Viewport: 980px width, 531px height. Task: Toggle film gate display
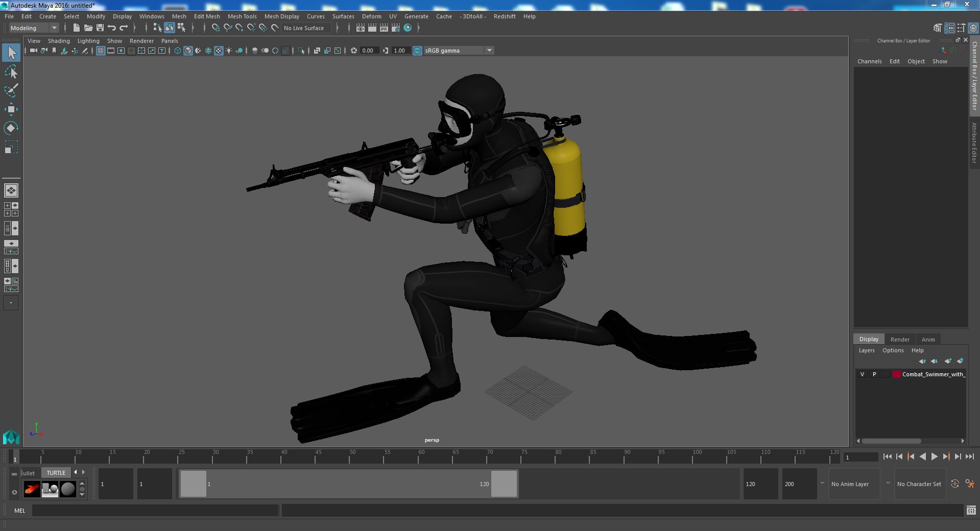(111, 51)
